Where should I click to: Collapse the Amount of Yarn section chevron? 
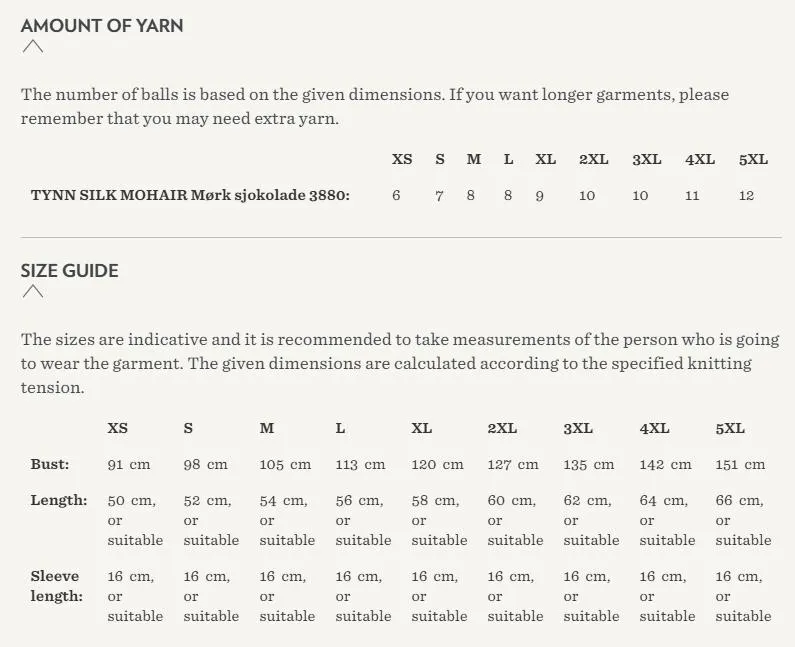click(33, 47)
